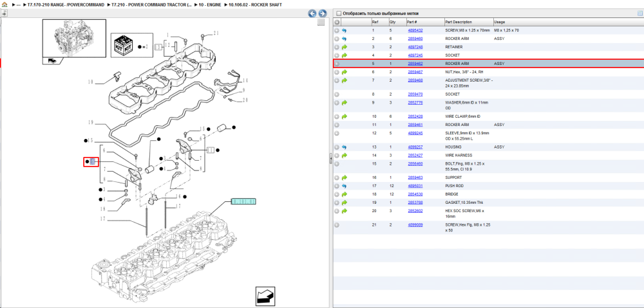The width and height of the screenshot is (644, 308).
Task: Select 'M8 x 1,25 x 70' usage cell
Action: (x=506, y=30)
